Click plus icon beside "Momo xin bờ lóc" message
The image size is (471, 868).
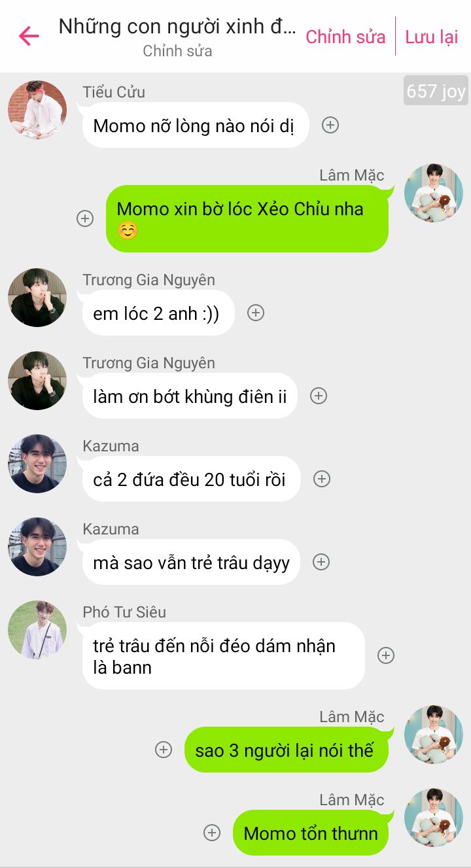(x=85, y=218)
